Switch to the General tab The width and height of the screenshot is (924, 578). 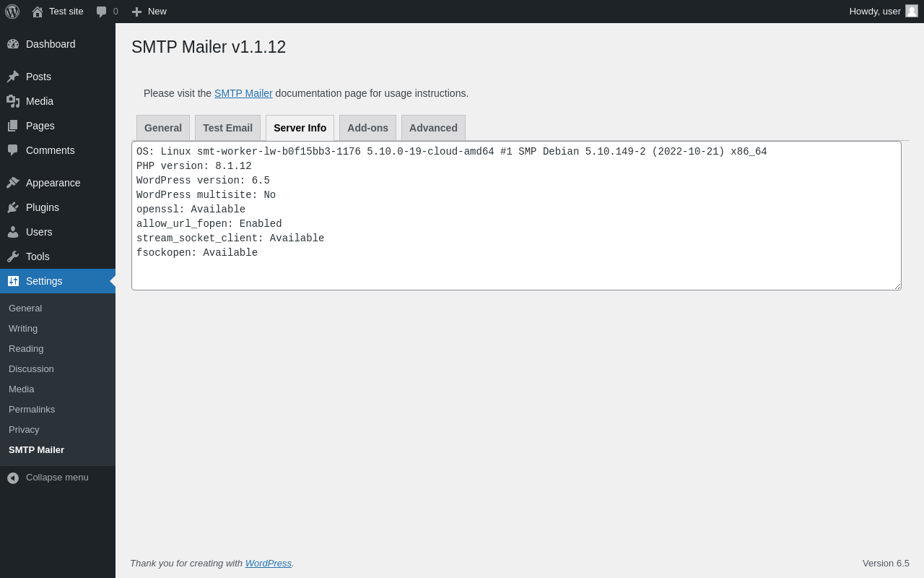pos(163,128)
